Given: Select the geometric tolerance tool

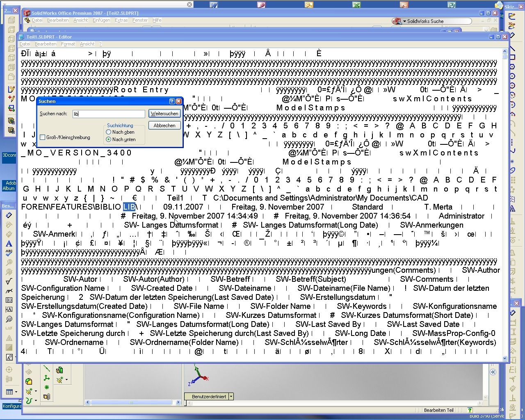Looking at the screenshot, I should (9, 300).
